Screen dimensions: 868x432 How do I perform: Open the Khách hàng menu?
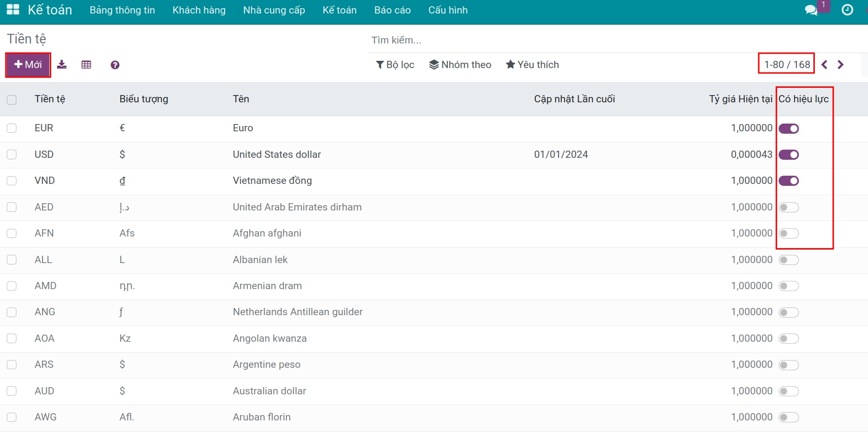[x=199, y=10]
